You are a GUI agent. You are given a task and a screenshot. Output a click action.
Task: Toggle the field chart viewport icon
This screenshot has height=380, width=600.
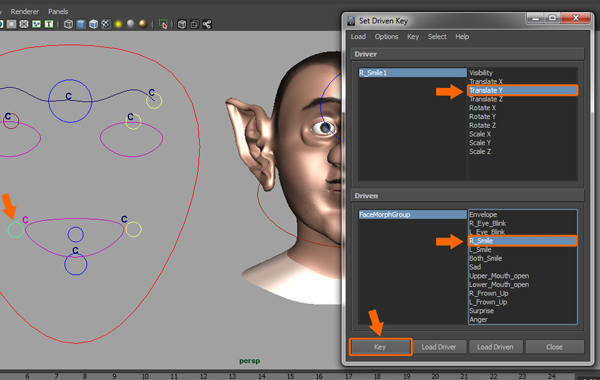point(24,24)
